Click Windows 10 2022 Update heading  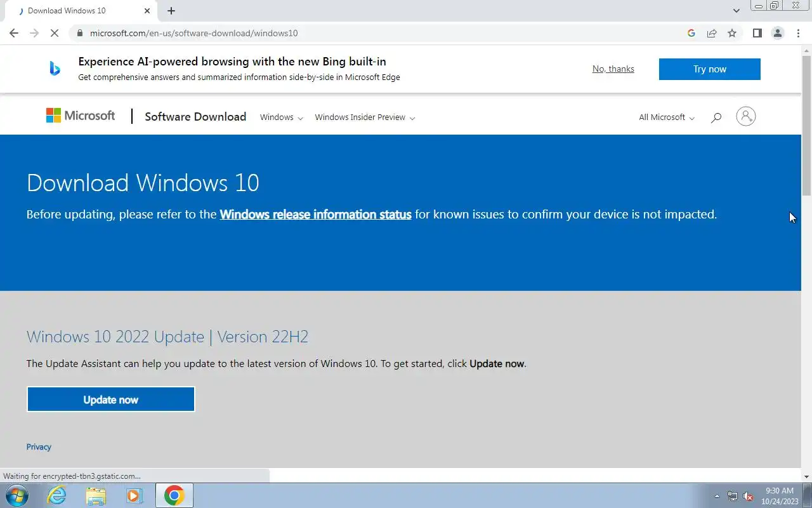pos(167,337)
